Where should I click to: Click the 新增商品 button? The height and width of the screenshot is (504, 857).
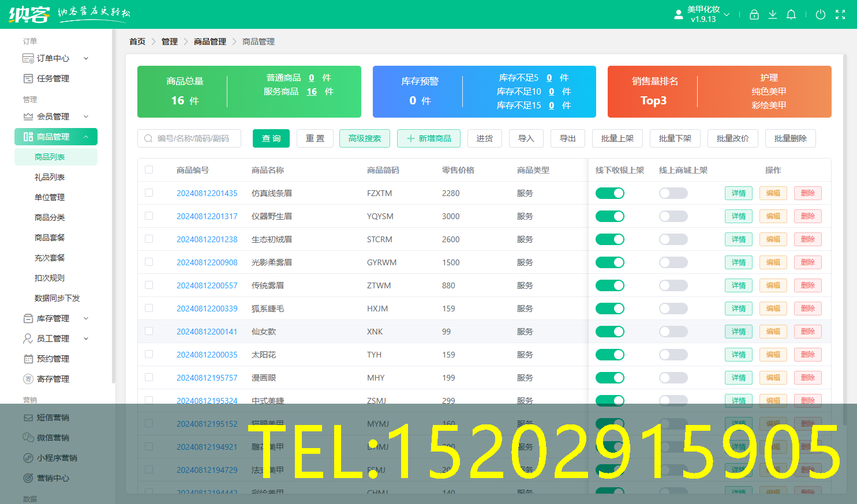coord(429,138)
